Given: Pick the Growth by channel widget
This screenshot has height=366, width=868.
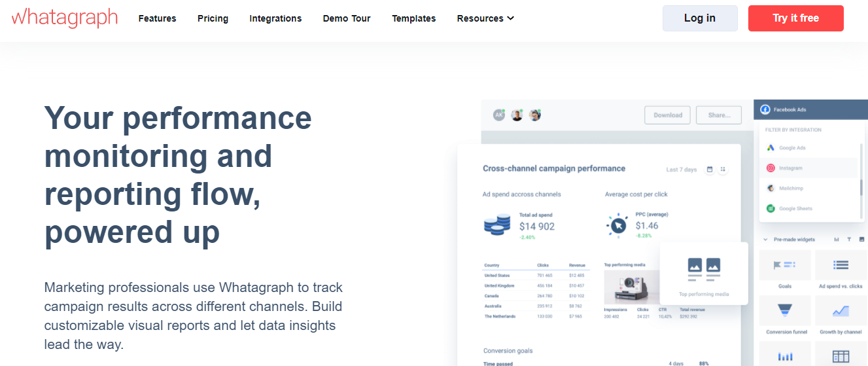Looking at the screenshot, I should tap(841, 311).
